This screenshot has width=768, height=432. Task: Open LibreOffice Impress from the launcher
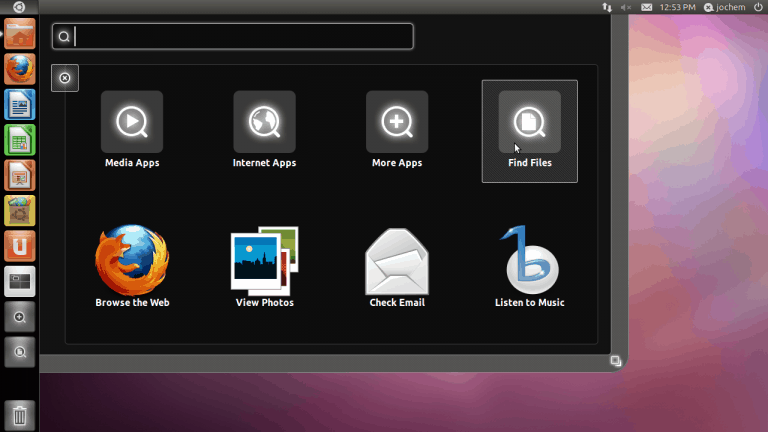(x=20, y=175)
